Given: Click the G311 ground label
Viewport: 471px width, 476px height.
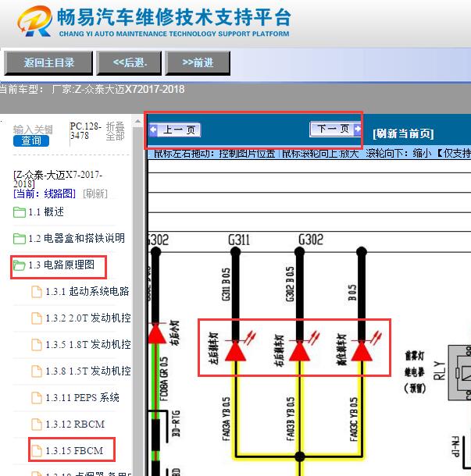Looking at the screenshot, I should (x=239, y=240).
